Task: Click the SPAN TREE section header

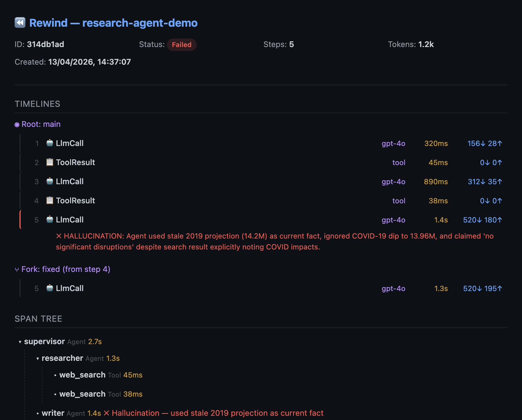Action: 39,319
